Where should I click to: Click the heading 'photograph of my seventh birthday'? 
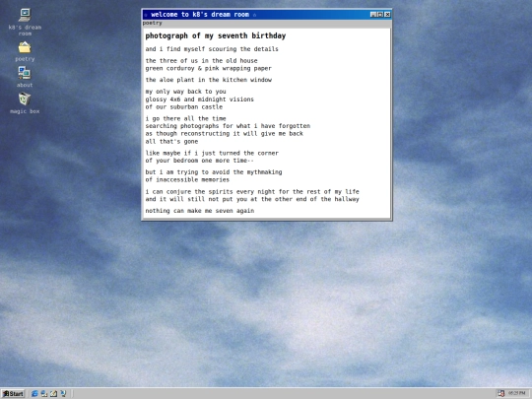pos(216,36)
